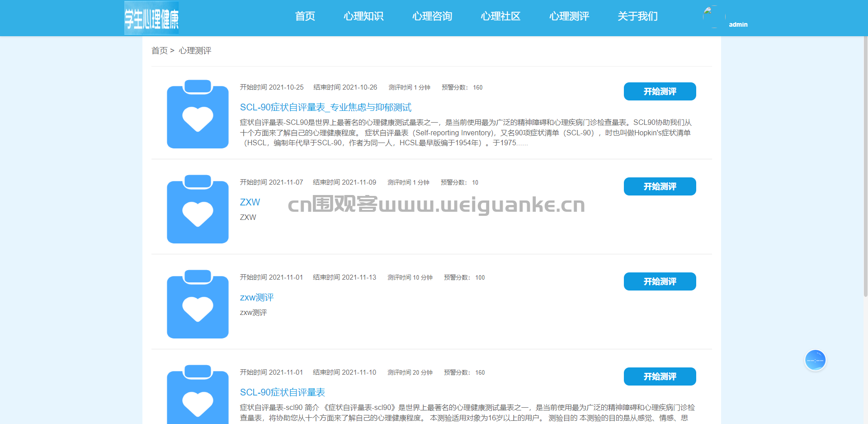Viewport: 868px width, 424px height.
Task: Click 开始测评 for the ZXW test
Action: 660,186
